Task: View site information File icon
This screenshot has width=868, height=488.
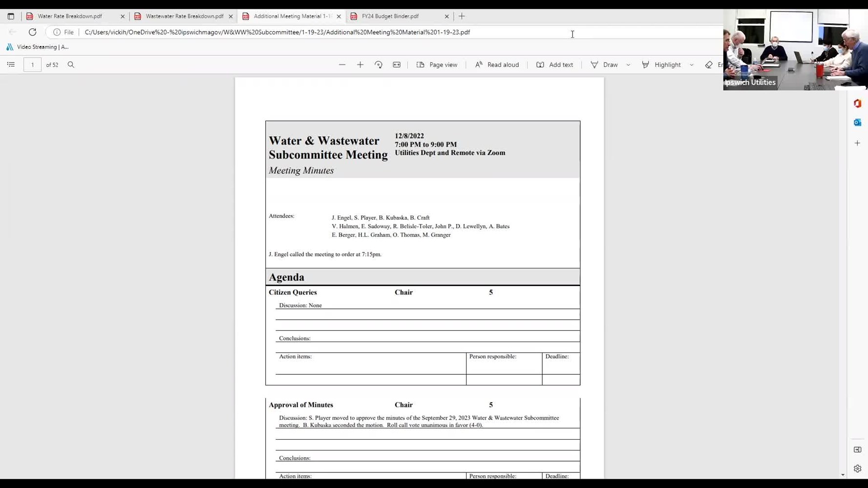Action: tap(64, 32)
